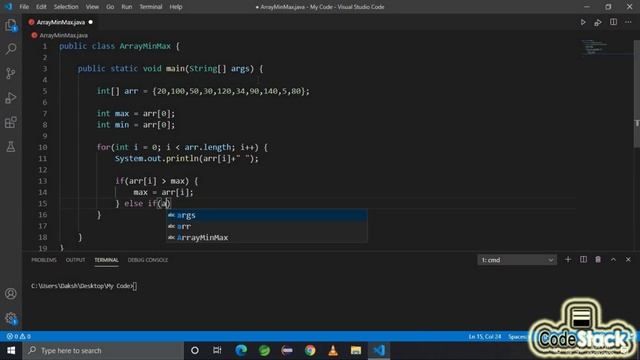Open the 1: cmd terminal dropdown
This screenshot has width=640, height=360.
pyautogui.click(x=517, y=260)
